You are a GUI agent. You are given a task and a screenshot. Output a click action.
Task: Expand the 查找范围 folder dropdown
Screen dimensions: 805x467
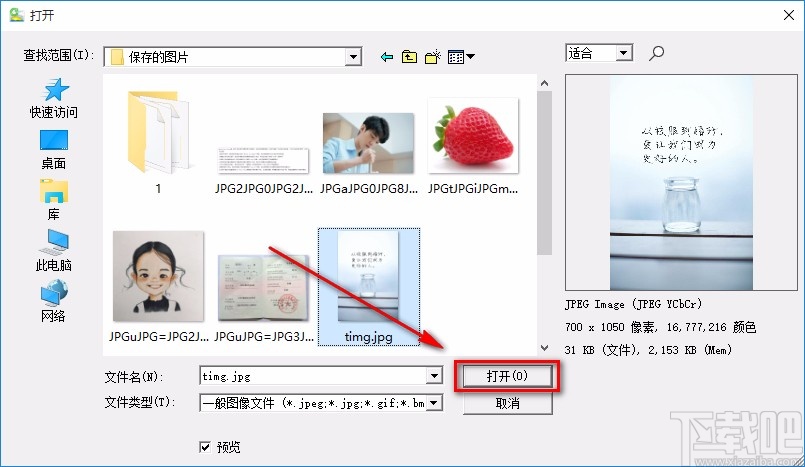click(353, 57)
